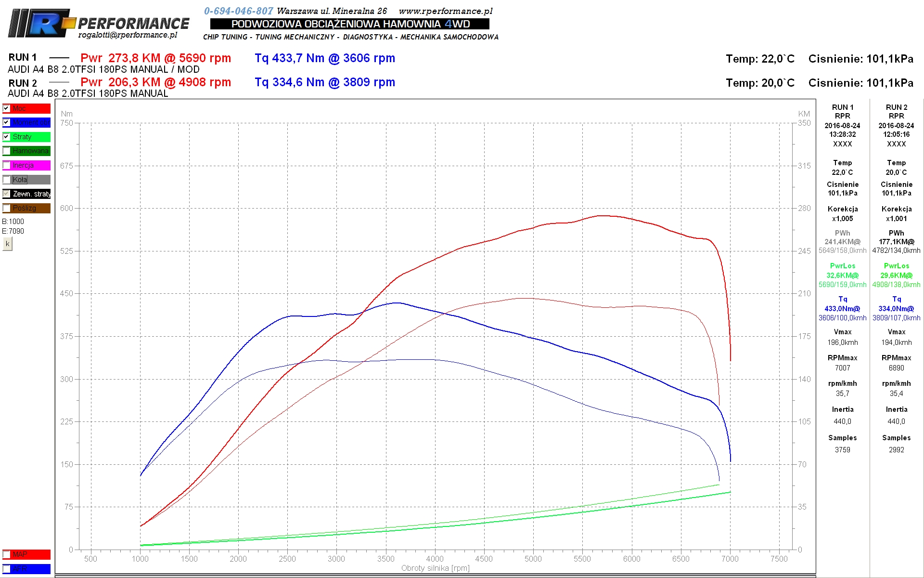Enable the Inercja curve checkbox
The height and width of the screenshot is (578, 924).
coord(6,165)
